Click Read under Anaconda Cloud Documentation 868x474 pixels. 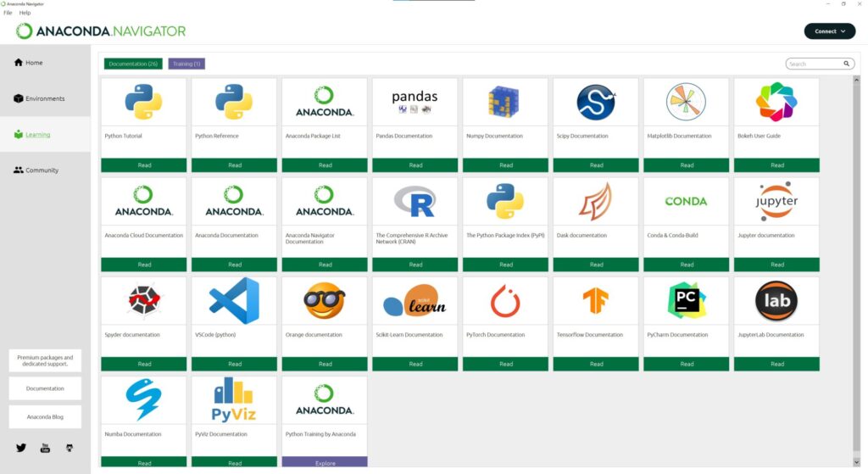(144, 265)
